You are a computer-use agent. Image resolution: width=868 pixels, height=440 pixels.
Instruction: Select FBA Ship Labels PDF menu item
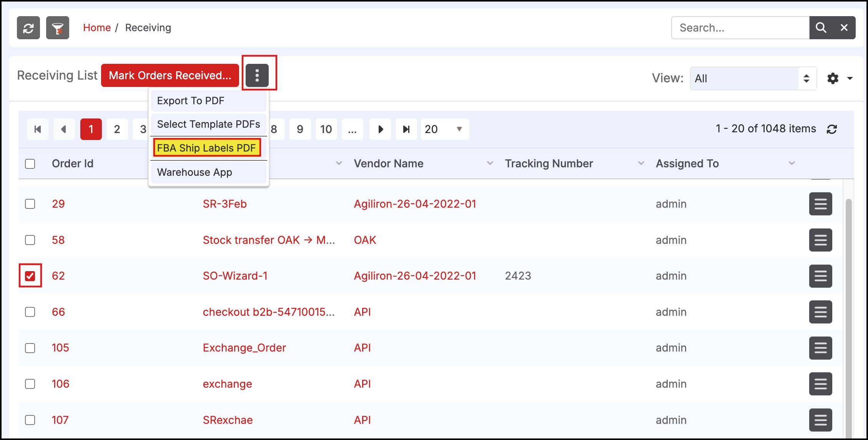coord(207,148)
